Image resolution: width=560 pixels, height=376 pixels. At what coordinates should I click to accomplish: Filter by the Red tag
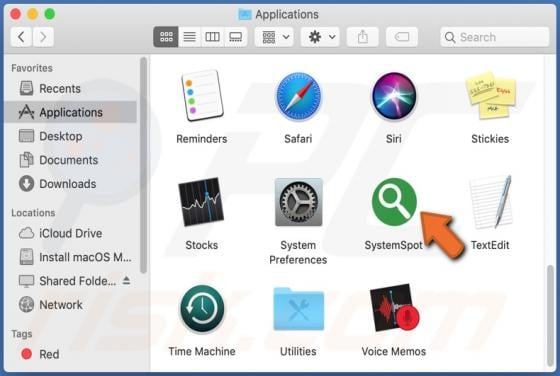point(71,354)
